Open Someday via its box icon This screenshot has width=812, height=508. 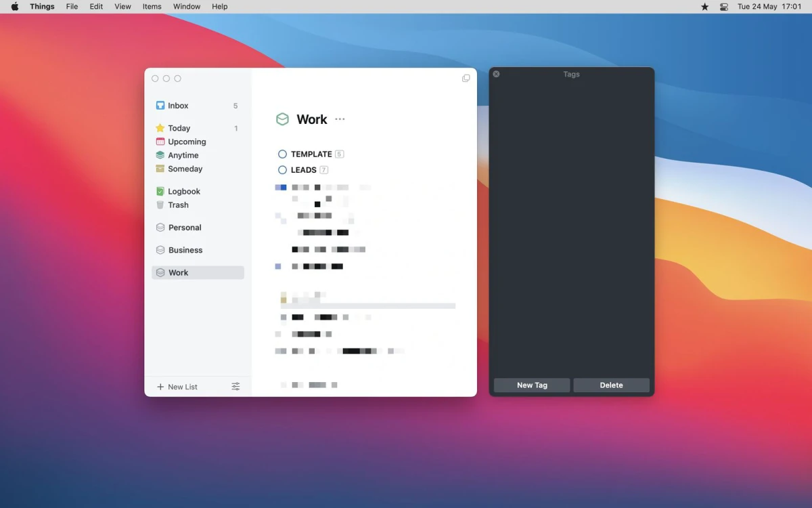(161, 169)
